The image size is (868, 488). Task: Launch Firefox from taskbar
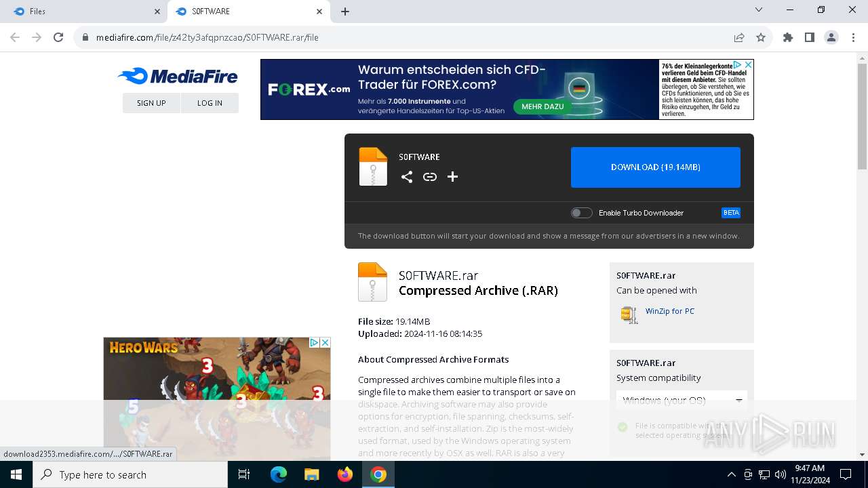345,474
